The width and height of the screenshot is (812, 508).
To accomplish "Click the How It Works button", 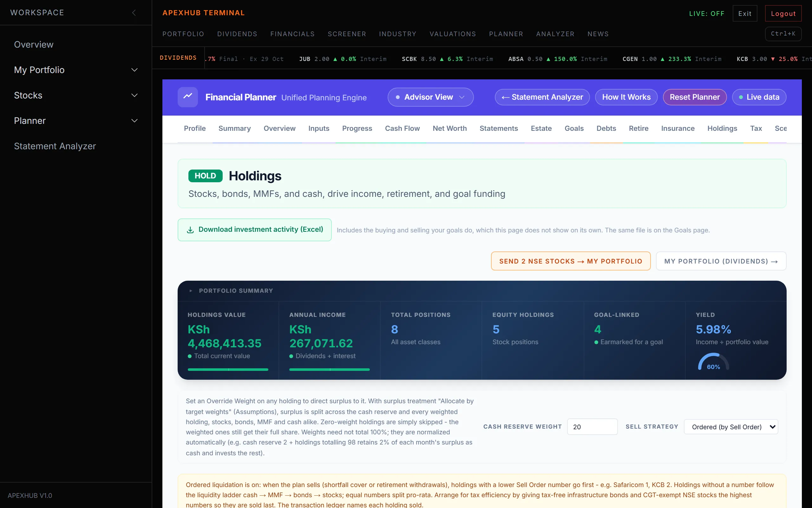I will pos(626,97).
